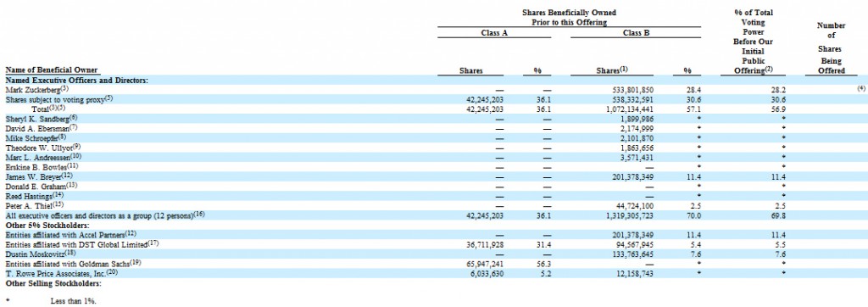Select the "Less than 1%." footnote text
868x307 pixels.
[x=73, y=301]
